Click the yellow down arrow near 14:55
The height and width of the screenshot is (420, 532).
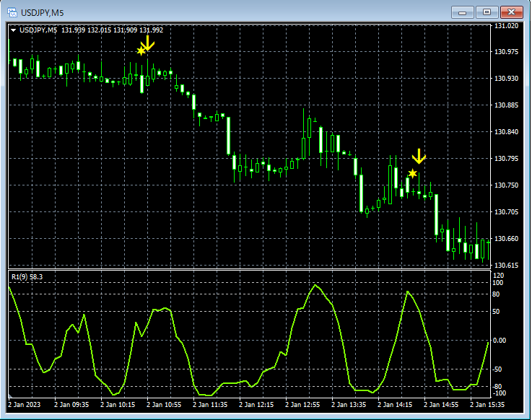pyautogui.click(x=419, y=156)
